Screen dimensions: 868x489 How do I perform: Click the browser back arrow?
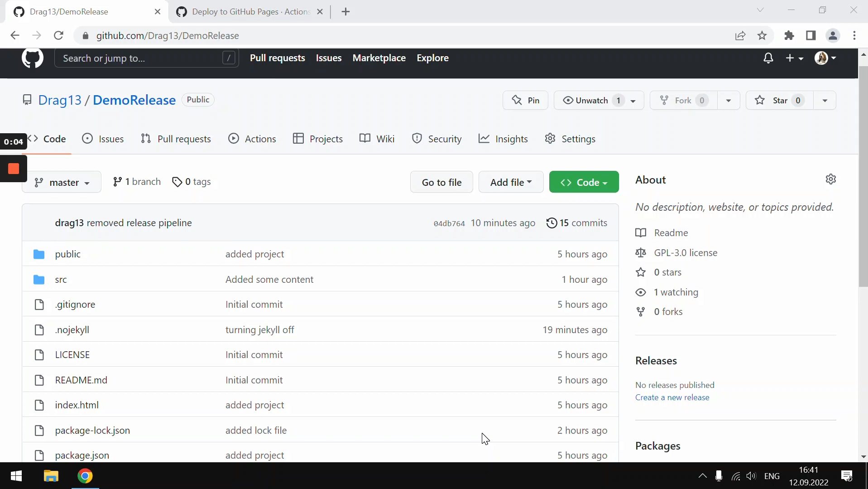15,35
